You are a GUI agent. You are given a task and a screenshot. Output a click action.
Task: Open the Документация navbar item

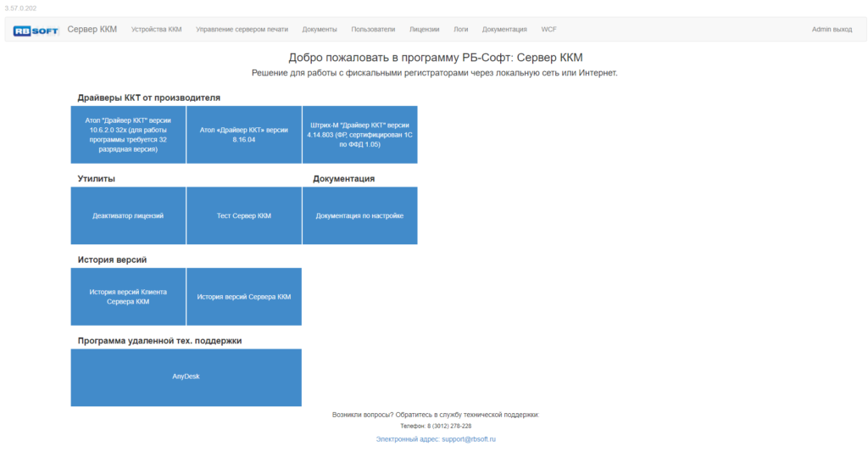click(504, 30)
